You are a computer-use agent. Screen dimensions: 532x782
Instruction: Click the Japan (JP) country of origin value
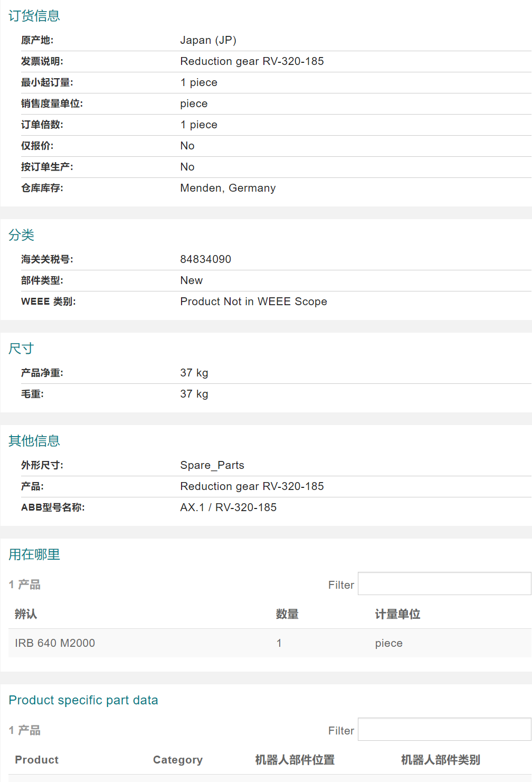click(208, 40)
